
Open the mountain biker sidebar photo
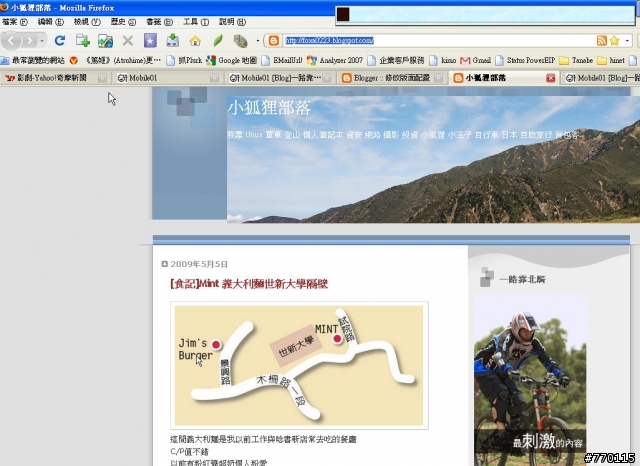530,379
